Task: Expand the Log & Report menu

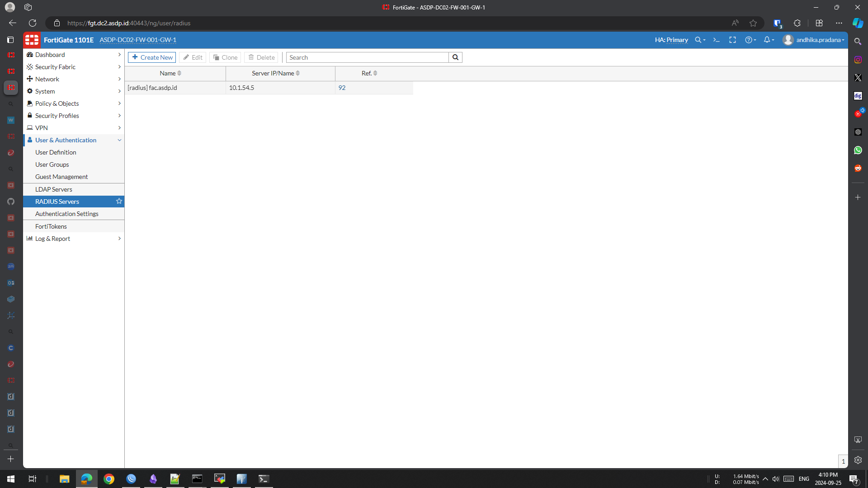Action: pos(74,239)
